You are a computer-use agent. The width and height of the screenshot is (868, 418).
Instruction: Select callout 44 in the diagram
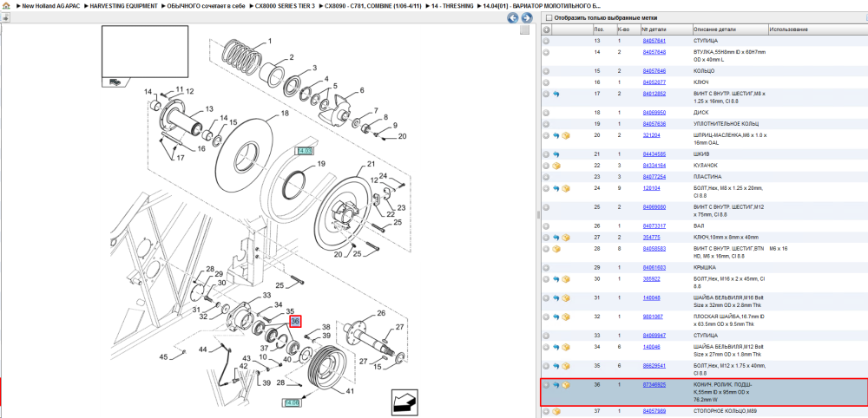tap(203, 349)
